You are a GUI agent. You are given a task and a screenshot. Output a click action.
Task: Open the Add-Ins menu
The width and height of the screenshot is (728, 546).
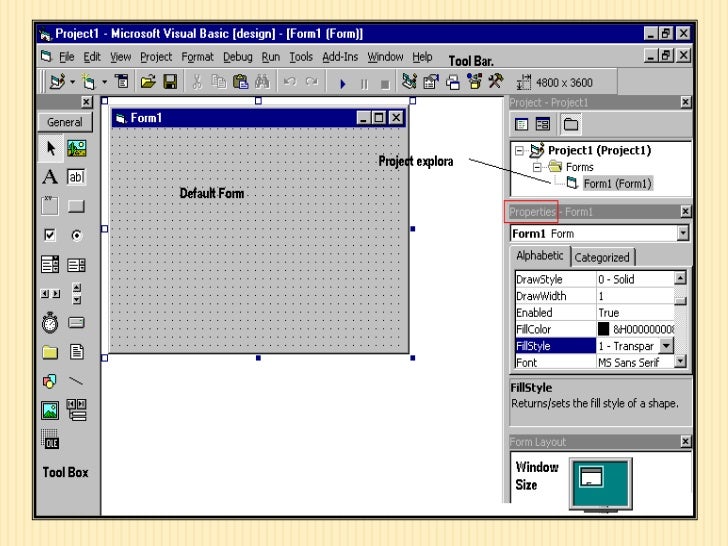pos(340,57)
